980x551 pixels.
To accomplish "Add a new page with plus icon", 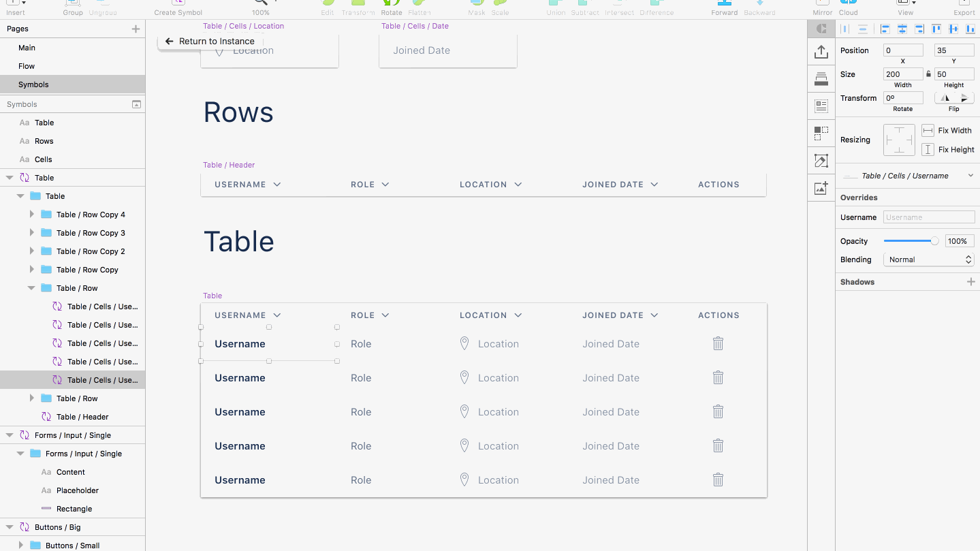I will (136, 29).
